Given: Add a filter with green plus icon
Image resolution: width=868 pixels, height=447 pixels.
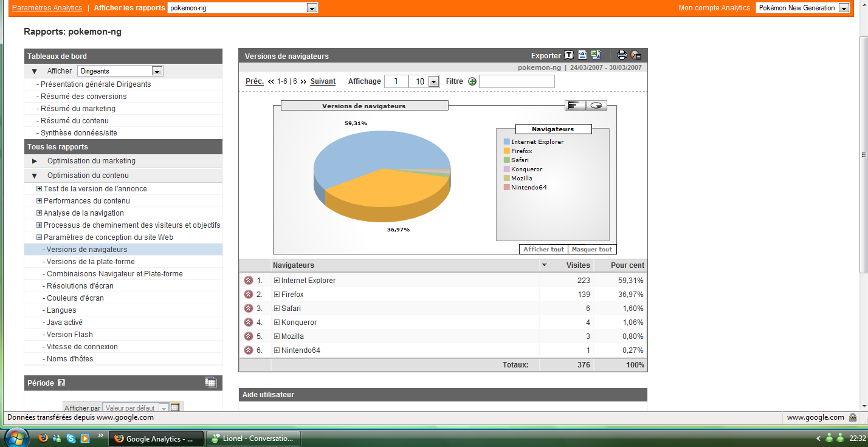Looking at the screenshot, I should click(472, 81).
